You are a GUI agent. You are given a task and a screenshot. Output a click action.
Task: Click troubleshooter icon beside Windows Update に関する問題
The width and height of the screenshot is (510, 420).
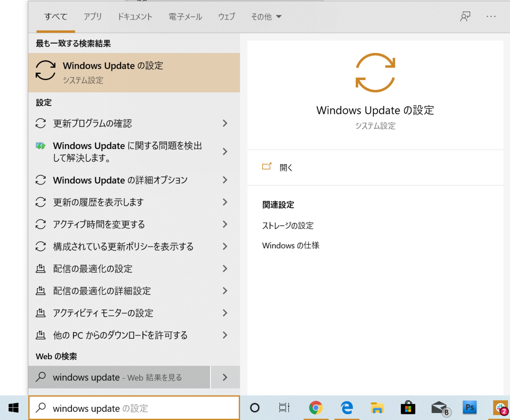[x=40, y=146]
